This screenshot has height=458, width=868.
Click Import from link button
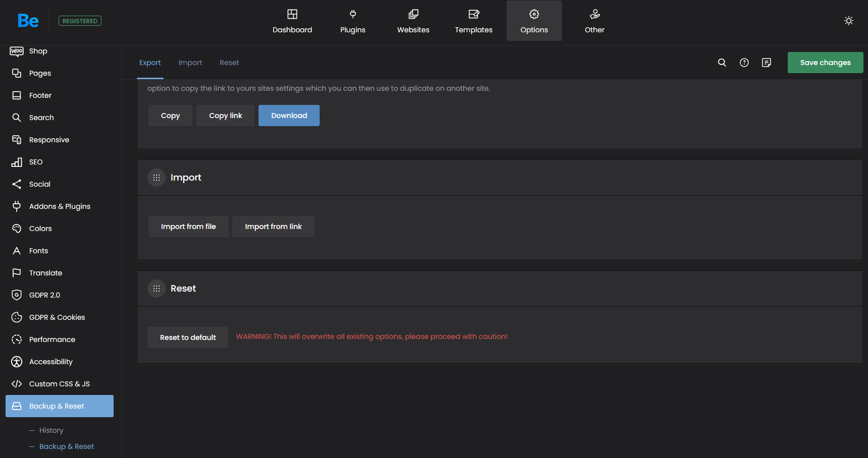coord(273,226)
